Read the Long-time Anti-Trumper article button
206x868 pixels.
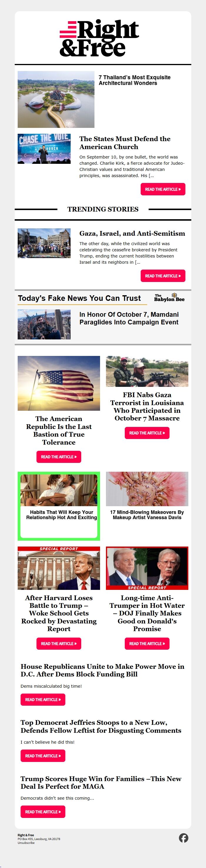point(147,643)
